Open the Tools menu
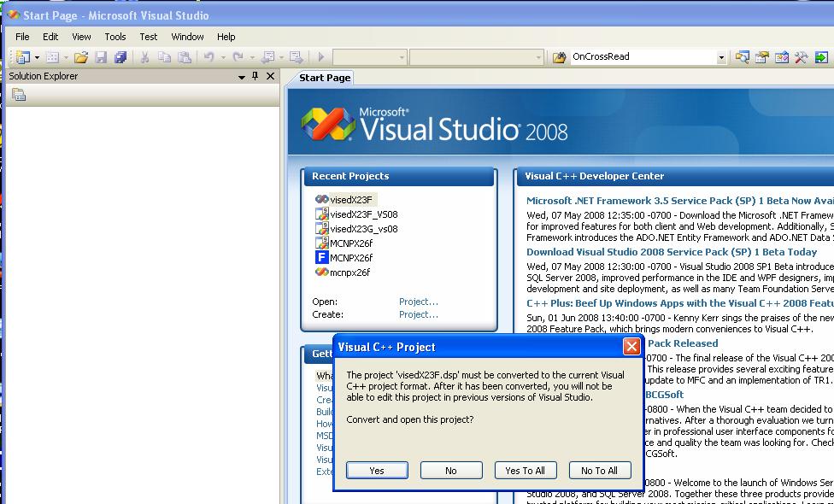Screen dimensions: 834x504 pos(115,37)
